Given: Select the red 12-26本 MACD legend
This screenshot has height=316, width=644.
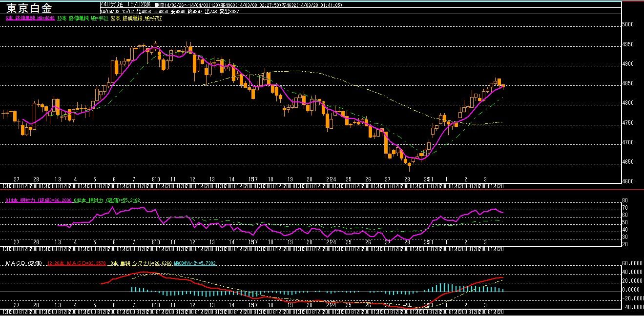Looking at the screenshot, I should (x=76, y=263).
